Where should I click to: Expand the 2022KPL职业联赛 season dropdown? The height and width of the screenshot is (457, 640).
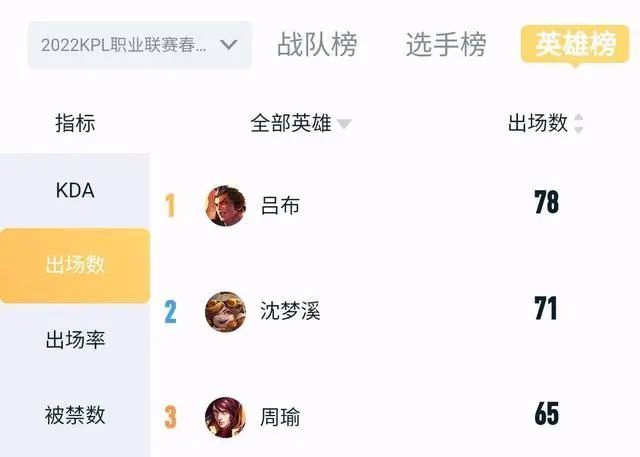[140, 45]
